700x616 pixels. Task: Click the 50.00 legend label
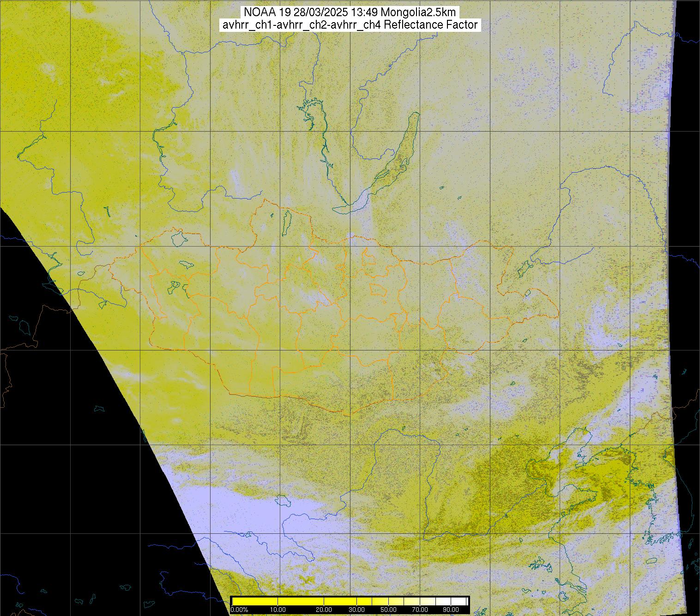[x=389, y=610]
